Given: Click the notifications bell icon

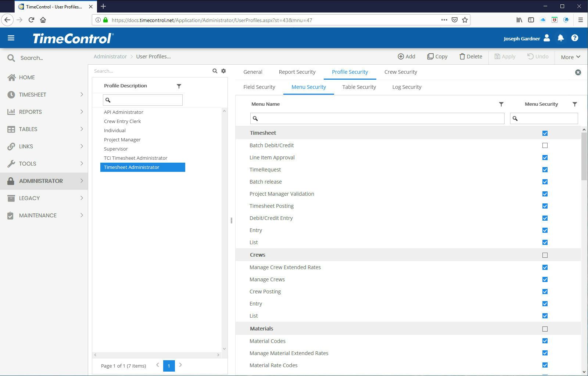Looking at the screenshot, I should 560,38.
